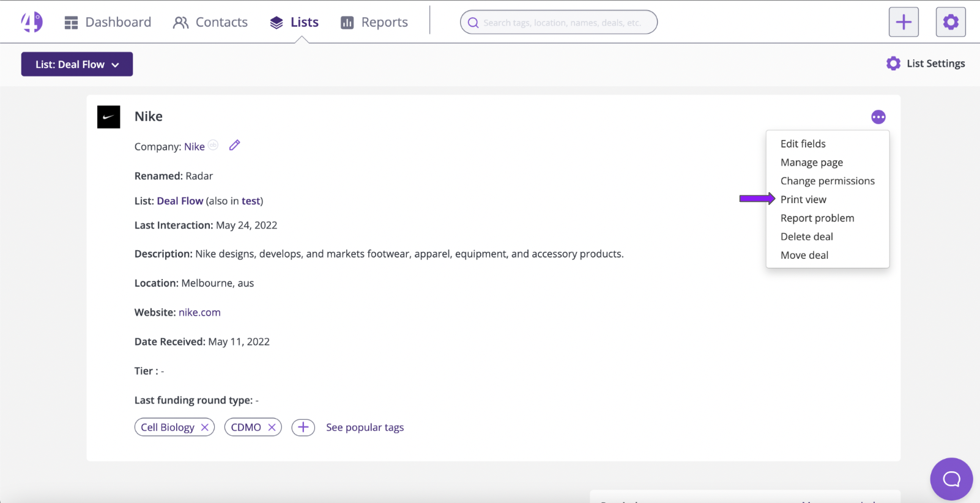This screenshot has height=503, width=980.
Task: Click the Last Interaction date May 24, 2022
Action: 247,225
